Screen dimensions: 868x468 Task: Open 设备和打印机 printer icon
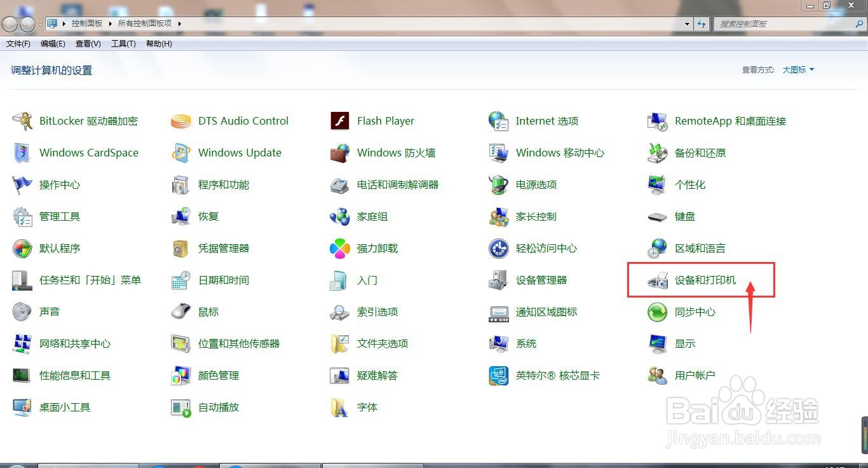point(658,280)
